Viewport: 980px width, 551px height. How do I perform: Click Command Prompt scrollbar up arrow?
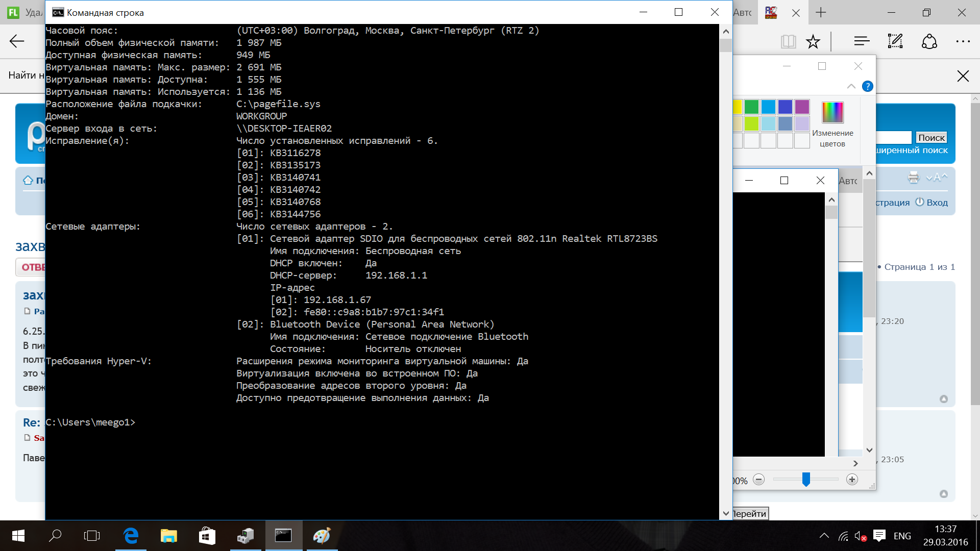(726, 31)
